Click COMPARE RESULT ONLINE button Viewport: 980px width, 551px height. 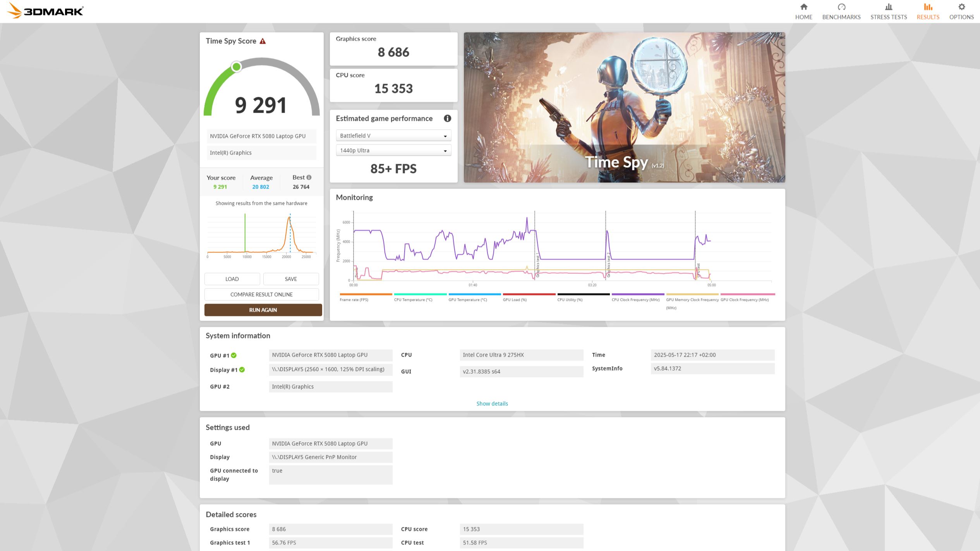pyautogui.click(x=261, y=294)
